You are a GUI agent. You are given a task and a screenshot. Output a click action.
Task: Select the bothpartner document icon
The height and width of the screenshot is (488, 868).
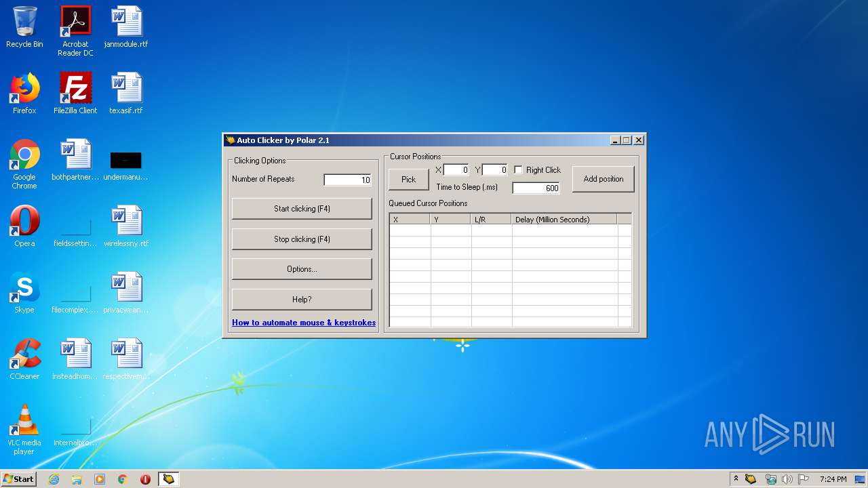(75, 161)
